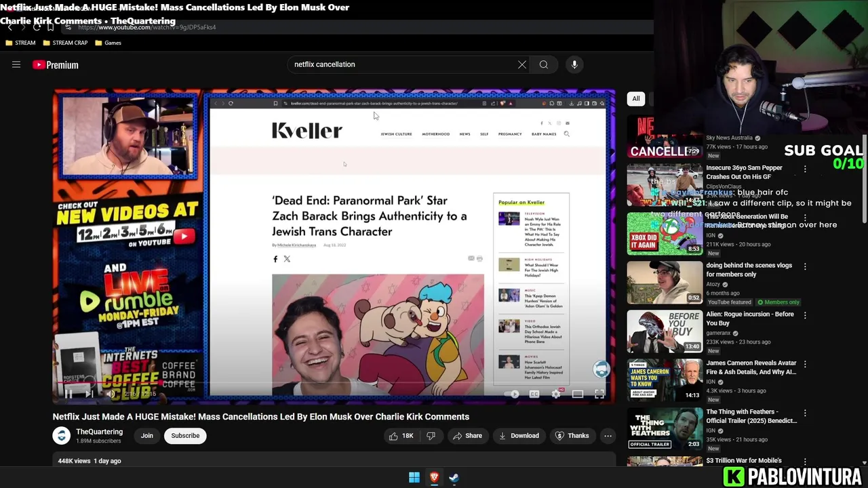Image resolution: width=868 pixels, height=488 pixels.
Task: Click the 'Members only' badge
Action: pos(778,302)
